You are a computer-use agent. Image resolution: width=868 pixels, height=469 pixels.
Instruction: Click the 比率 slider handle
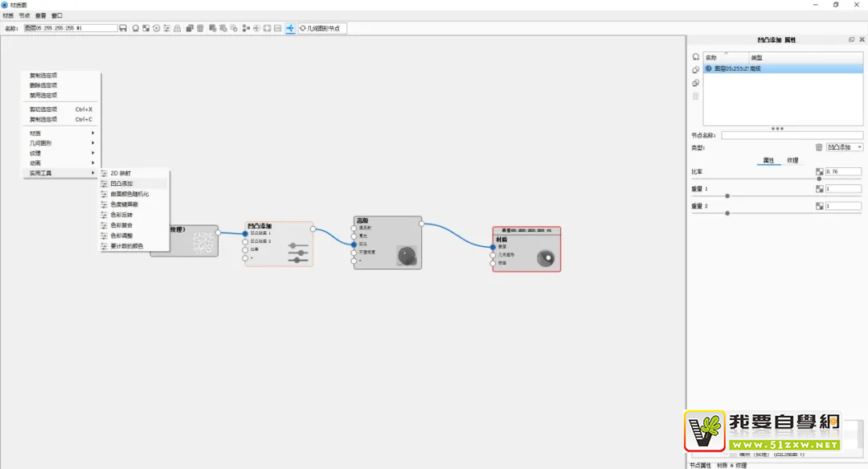tap(819, 179)
